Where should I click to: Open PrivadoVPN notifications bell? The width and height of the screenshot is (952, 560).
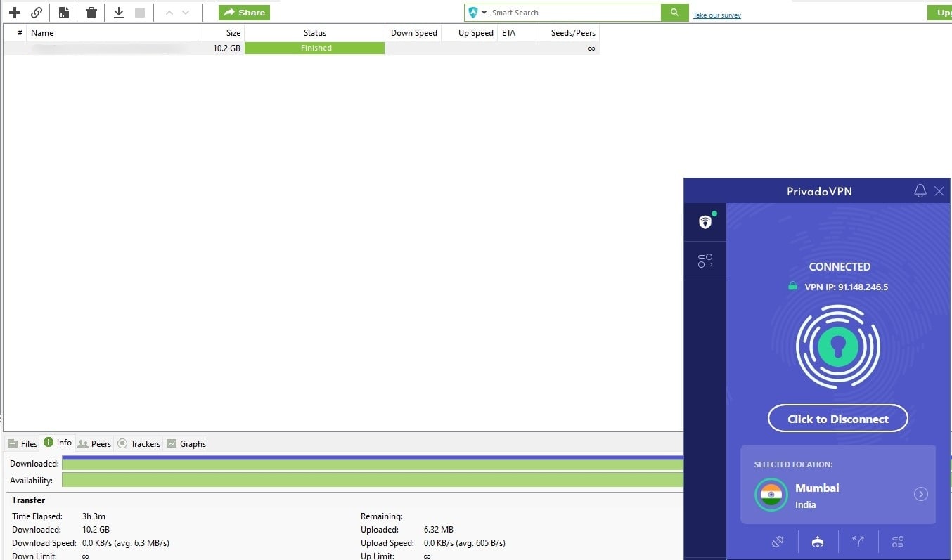tap(920, 191)
